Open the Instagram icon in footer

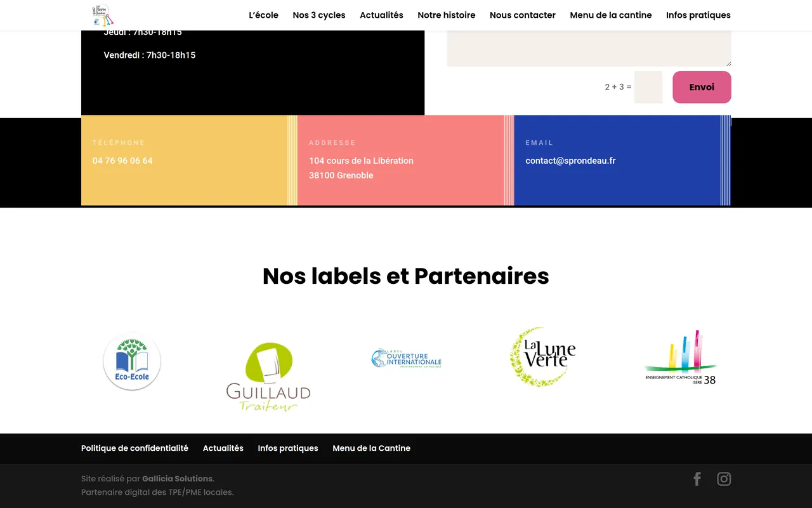[724, 479]
